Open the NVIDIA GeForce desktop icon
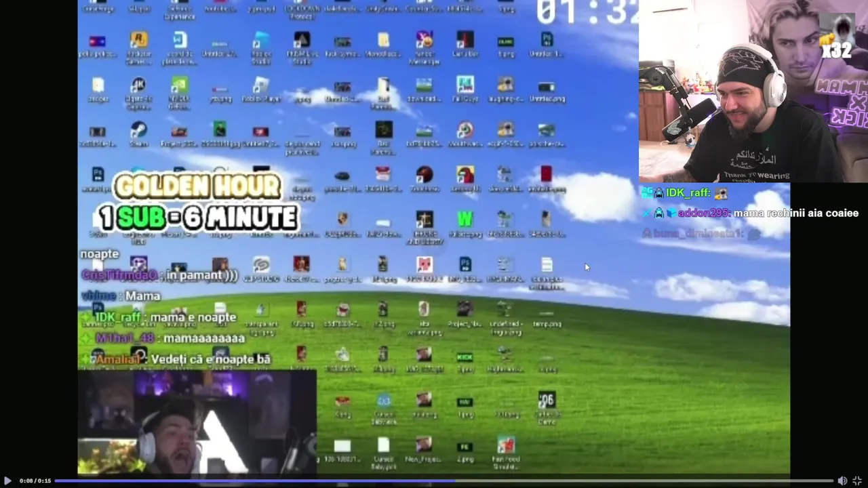 tap(180, 85)
